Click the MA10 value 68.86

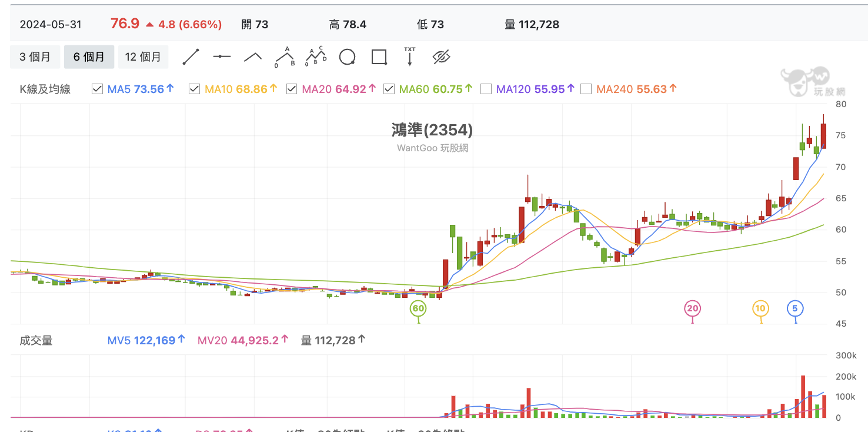pyautogui.click(x=252, y=89)
